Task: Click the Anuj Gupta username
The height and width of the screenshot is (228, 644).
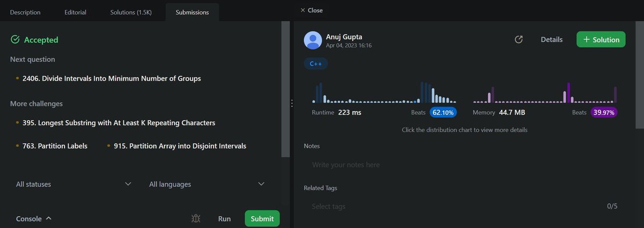Action: (344, 37)
